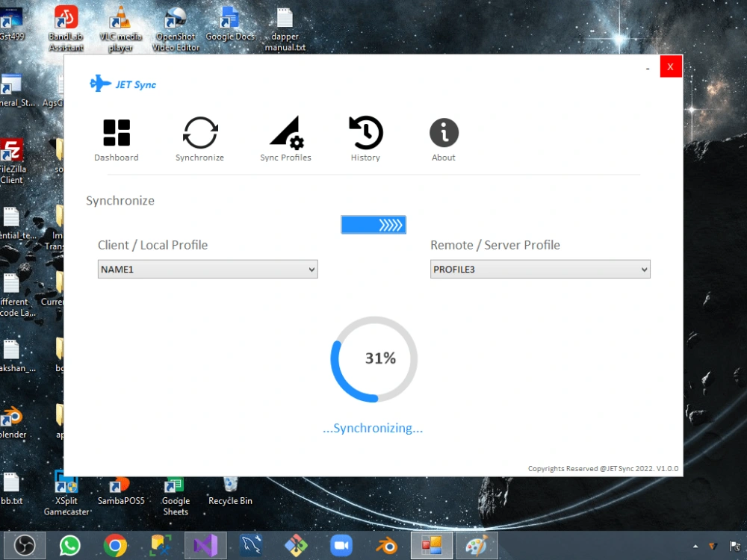Viewport: 747px width, 560px height.
Task: Open the Dashboard icon in JET Sync
Action: pos(117,133)
